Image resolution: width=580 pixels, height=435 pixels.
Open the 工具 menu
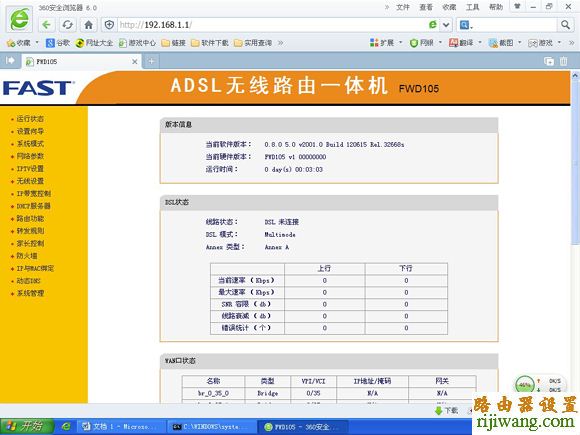click(472, 7)
